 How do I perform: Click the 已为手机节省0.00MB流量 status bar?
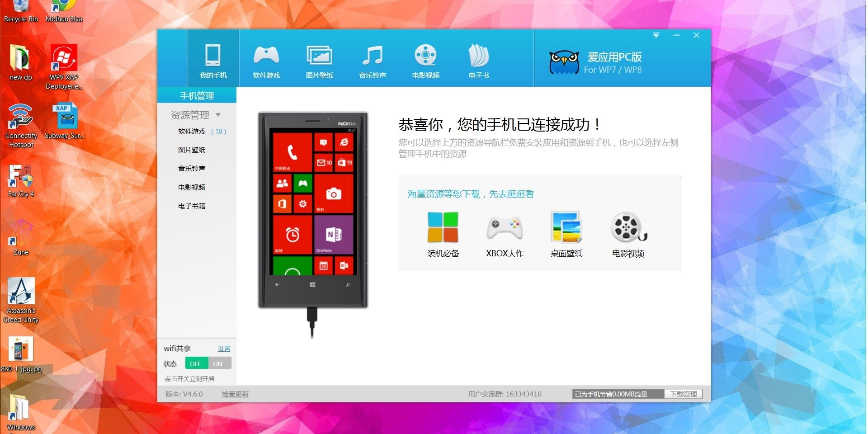618,394
